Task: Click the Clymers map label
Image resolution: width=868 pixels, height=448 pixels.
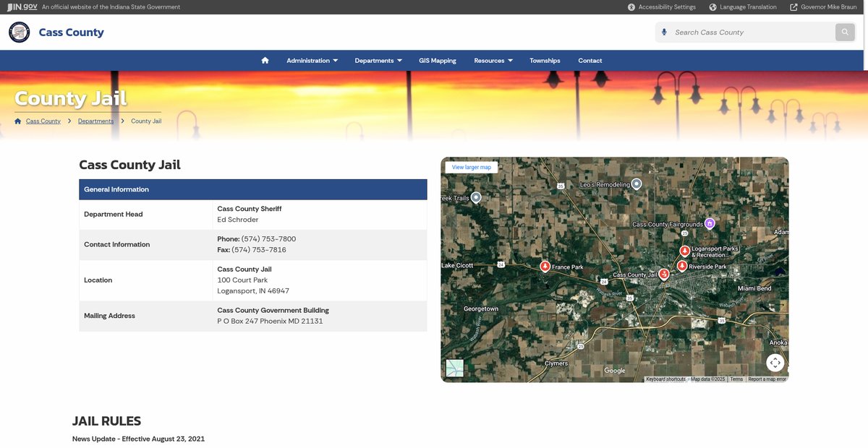Action: 556,363
